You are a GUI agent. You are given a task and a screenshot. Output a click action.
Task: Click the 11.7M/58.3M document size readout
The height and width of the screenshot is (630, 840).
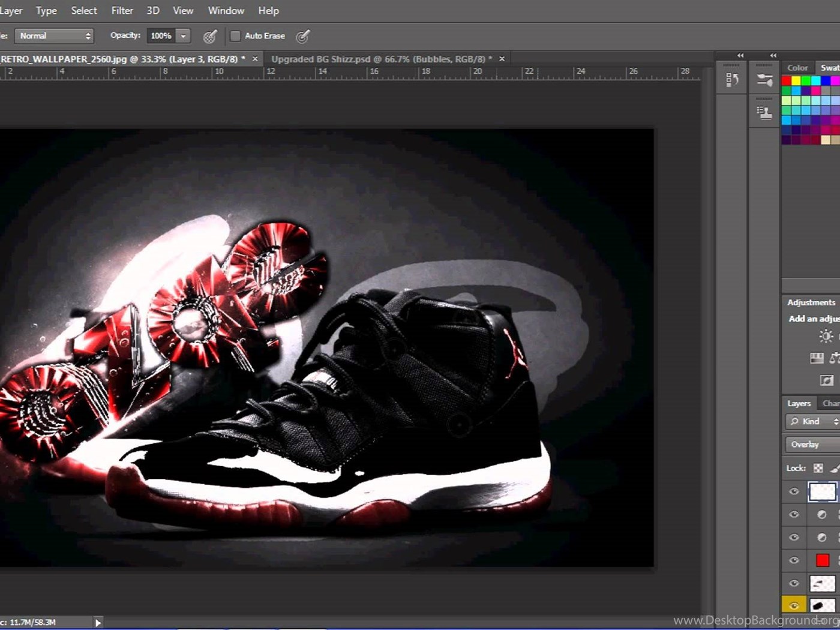tap(32, 623)
